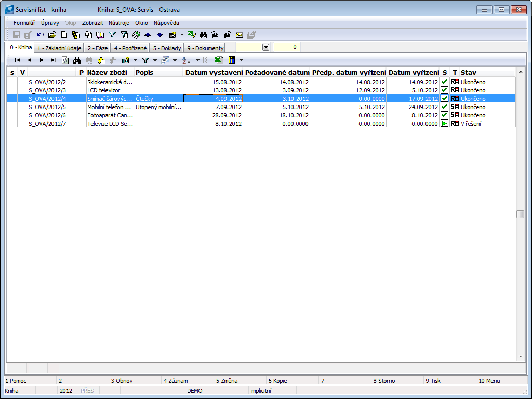Expand dropdown arrow beside A-Z sort icon

197,60
